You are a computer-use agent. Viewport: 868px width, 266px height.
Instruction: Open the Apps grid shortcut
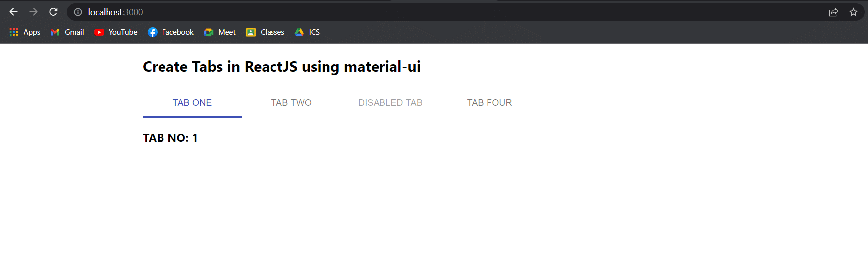click(25, 32)
